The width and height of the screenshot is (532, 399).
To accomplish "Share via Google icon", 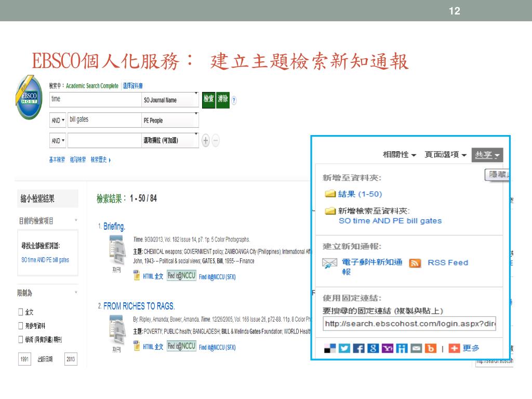I will [x=373, y=349].
